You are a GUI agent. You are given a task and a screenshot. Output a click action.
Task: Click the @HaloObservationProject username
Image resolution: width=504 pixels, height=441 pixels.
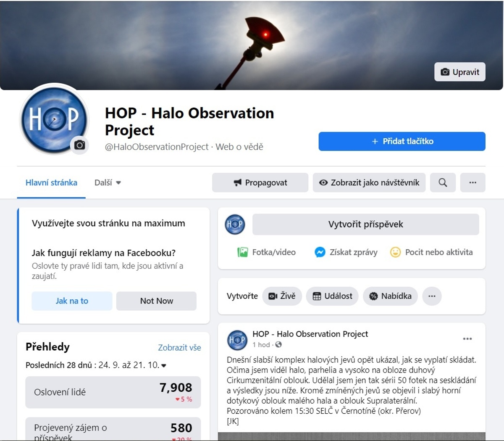[157, 147]
